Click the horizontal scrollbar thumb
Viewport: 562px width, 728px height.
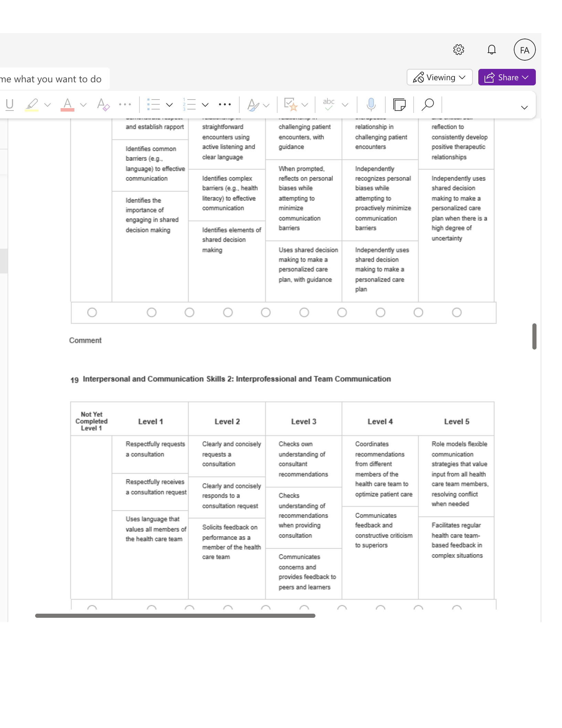[x=175, y=615]
